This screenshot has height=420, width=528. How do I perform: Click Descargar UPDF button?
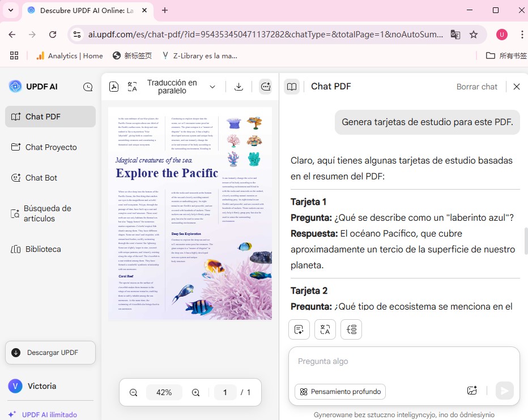(50, 352)
